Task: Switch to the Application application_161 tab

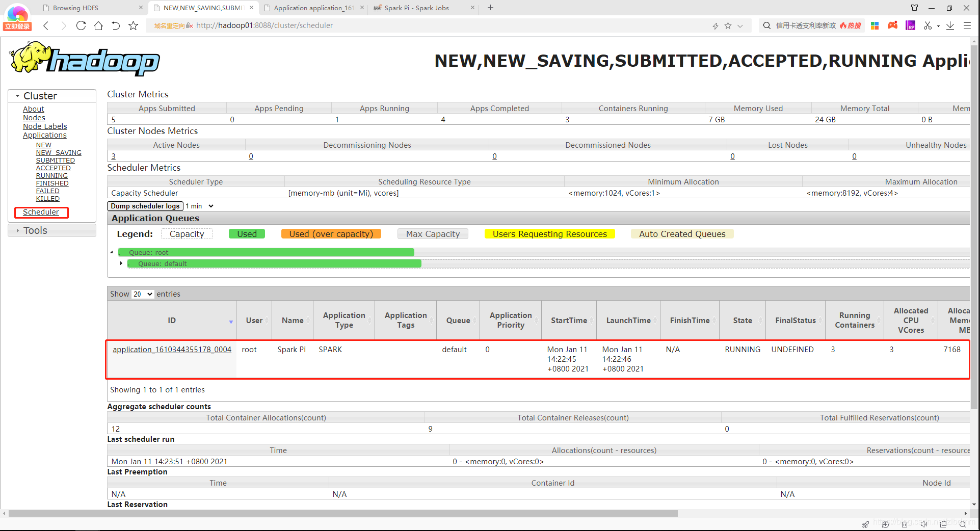Action: click(x=313, y=8)
